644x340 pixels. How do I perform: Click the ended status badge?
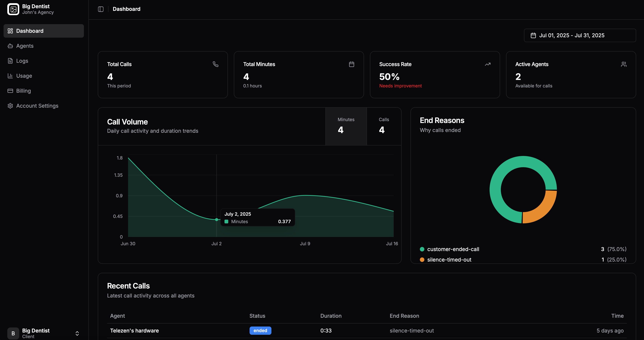pyautogui.click(x=260, y=330)
